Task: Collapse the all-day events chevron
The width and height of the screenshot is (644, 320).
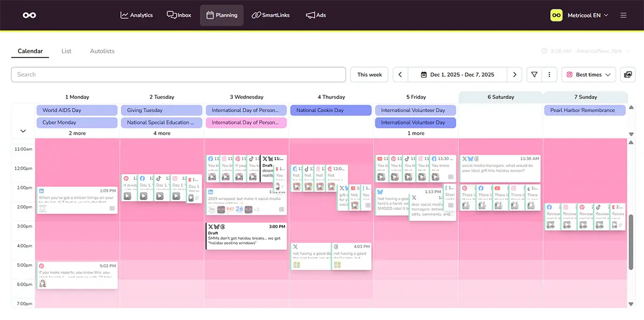Action: pyautogui.click(x=23, y=131)
